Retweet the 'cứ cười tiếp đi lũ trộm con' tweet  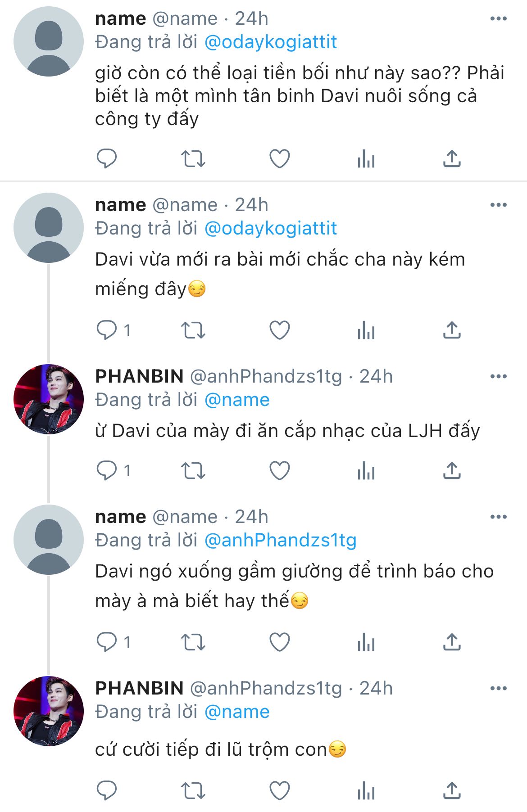click(x=193, y=791)
